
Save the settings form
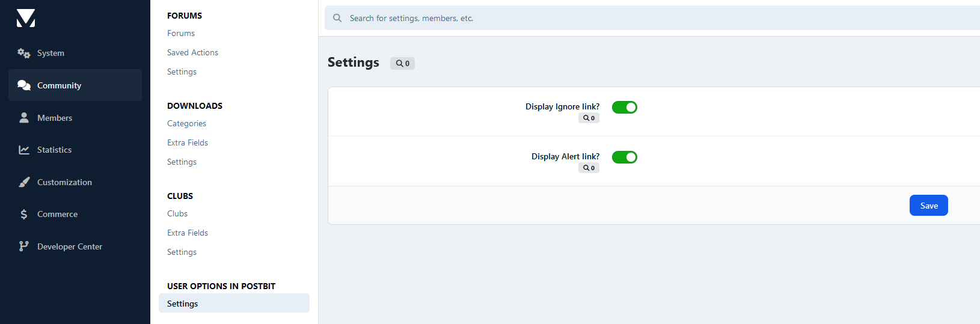pos(928,206)
